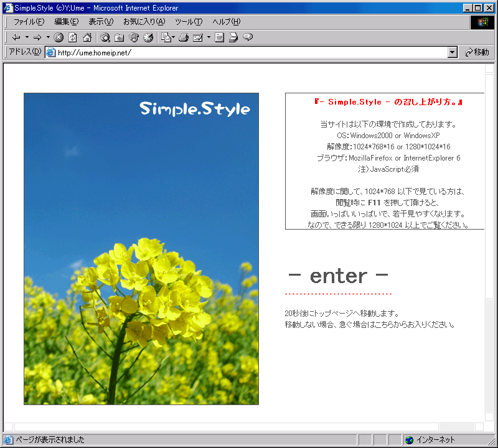Open the 編集(E) menu
Image resolution: width=498 pixels, height=448 pixels.
[x=67, y=22]
